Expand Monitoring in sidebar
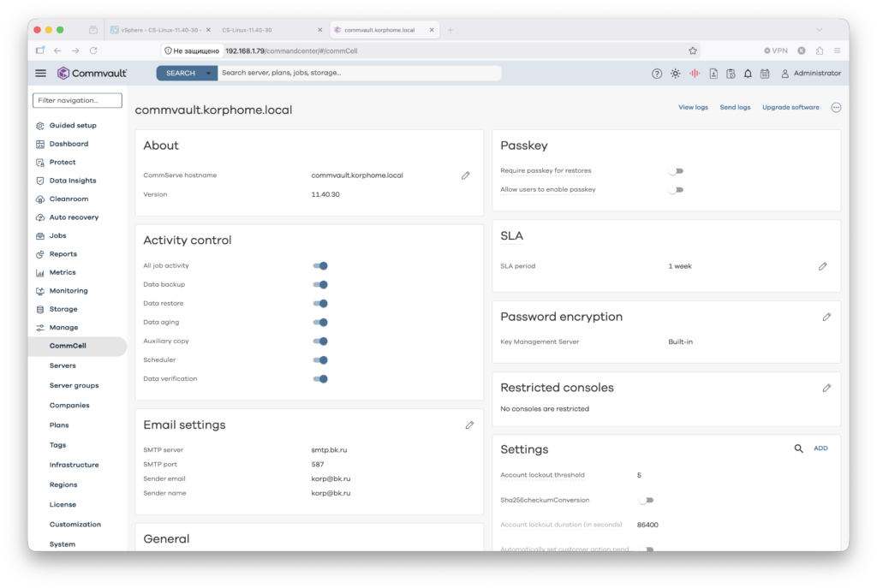 [x=69, y=291]
